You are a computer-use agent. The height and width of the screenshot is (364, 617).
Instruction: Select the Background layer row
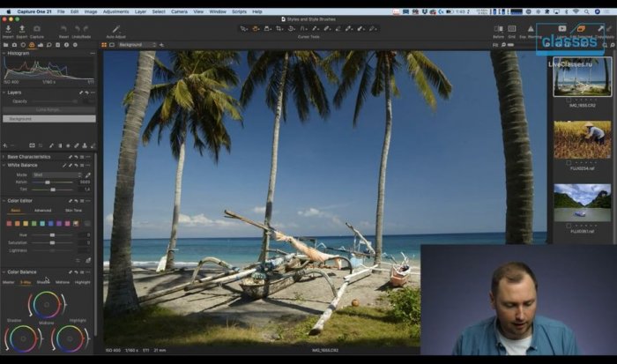(x=48, y=118)
